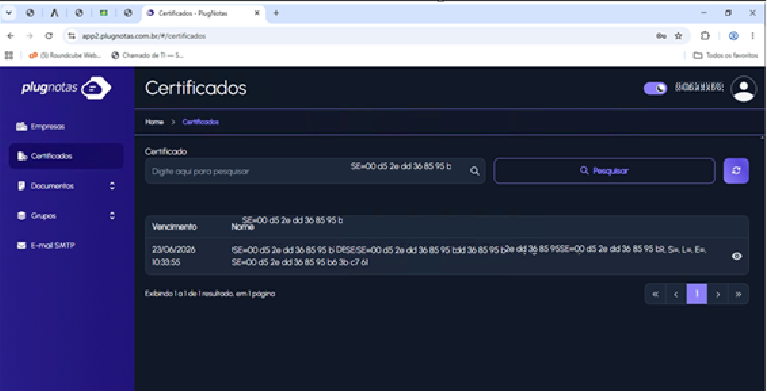Viewport: 767px width, 392px height.
Task: Expand the Documentos submenu arrows
Action: (x=113, y=186)
